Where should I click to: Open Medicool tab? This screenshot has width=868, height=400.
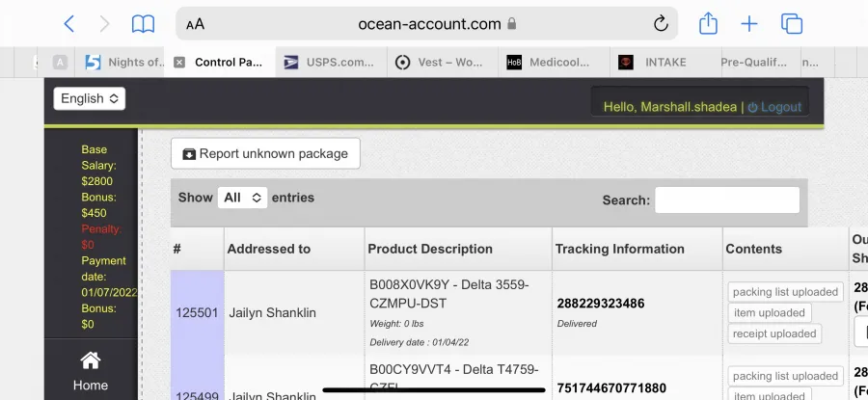pyautogui.click(x=555, y=63)
